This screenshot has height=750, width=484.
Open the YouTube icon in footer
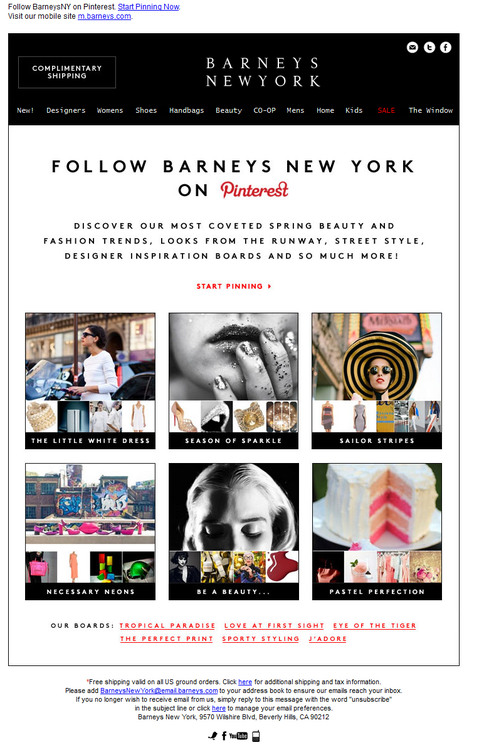238,736
